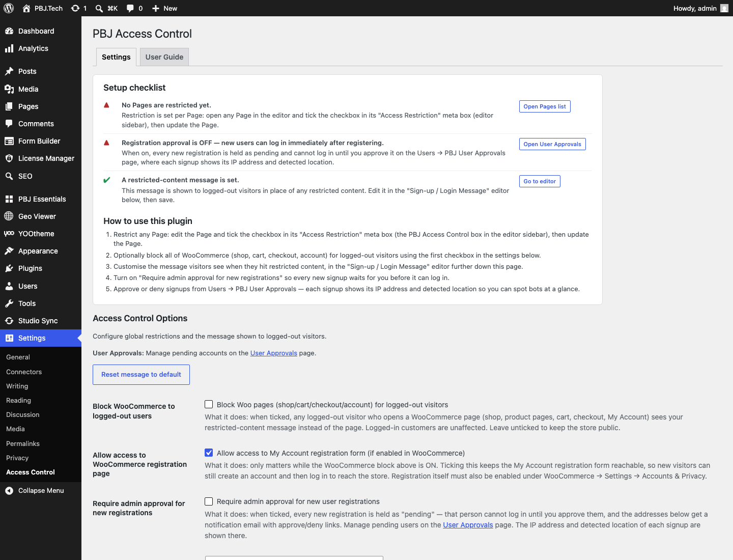Click the New label in admin bar
This screenshot has width=733, height=560.
tap(171, 8)
